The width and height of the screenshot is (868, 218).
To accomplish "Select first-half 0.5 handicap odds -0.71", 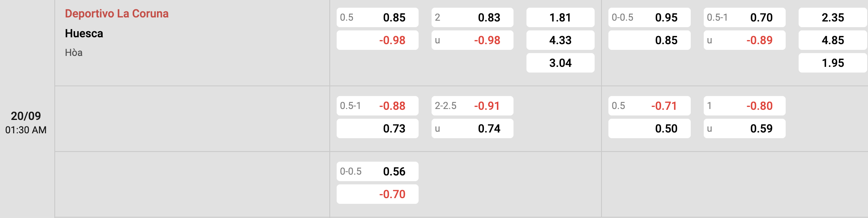I will pyautogui.click(x=649, y=106).
